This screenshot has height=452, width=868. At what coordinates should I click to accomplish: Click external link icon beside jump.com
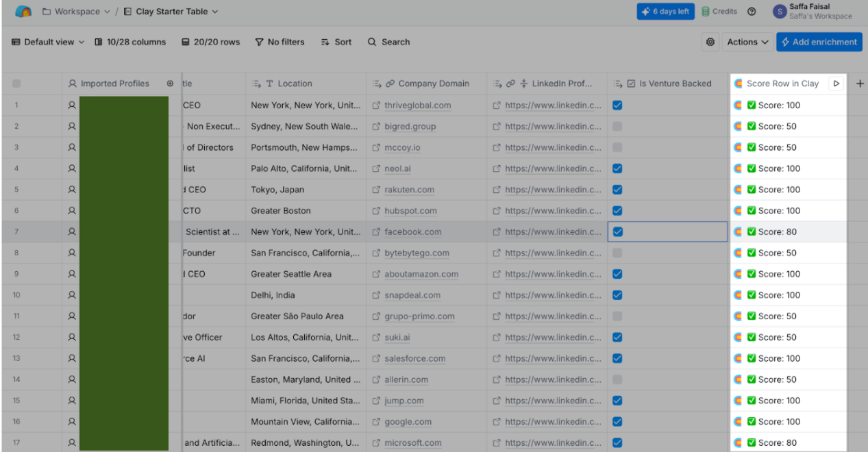click(376, 401)
